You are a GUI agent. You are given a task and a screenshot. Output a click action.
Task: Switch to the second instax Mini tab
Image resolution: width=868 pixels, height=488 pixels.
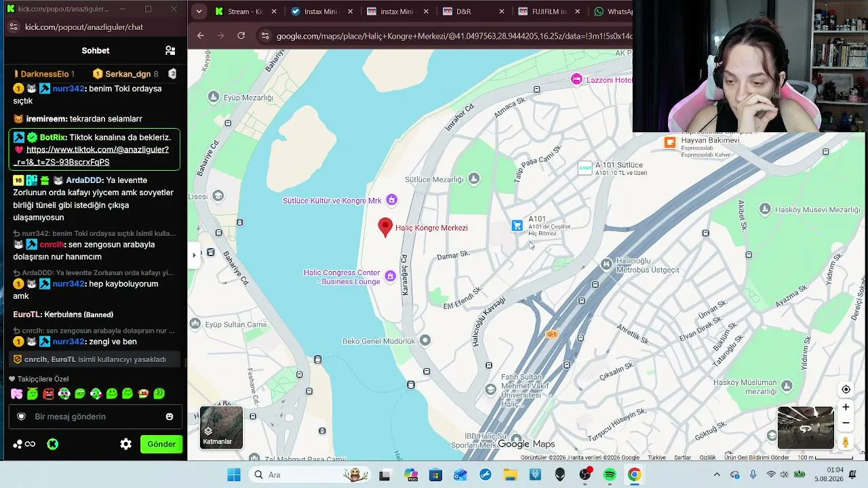399,12
